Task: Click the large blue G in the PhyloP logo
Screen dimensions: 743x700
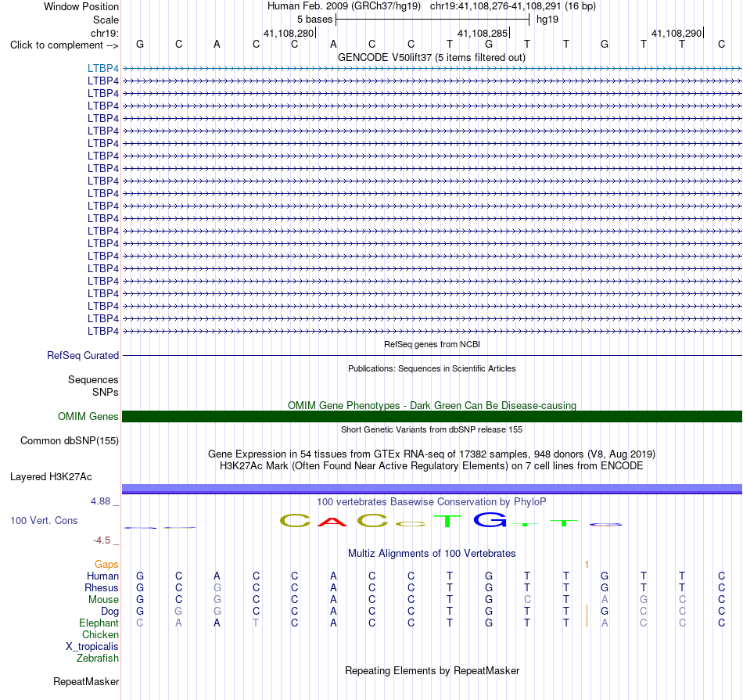Action: pyautogui.click(x=490, y=520)
